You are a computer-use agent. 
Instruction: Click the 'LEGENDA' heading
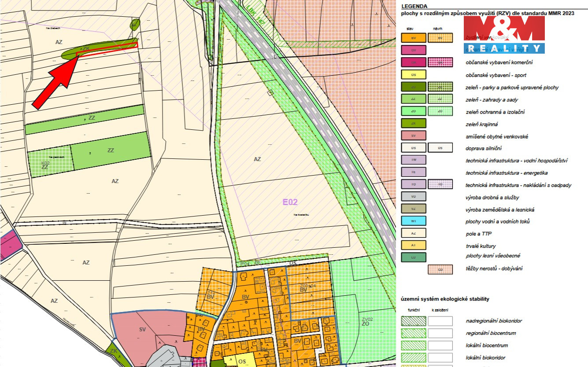click(414, 6)
